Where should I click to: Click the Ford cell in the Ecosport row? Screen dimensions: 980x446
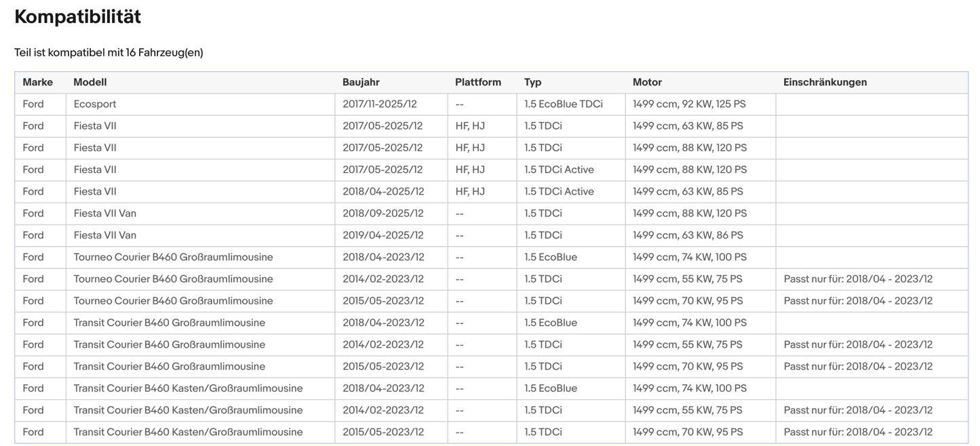33,104
